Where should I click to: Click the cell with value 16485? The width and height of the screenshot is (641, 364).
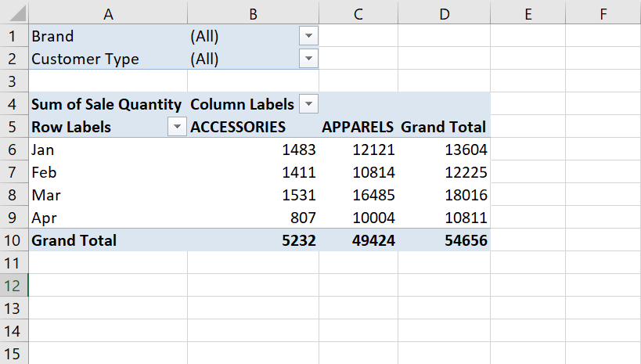pos(358,195)
